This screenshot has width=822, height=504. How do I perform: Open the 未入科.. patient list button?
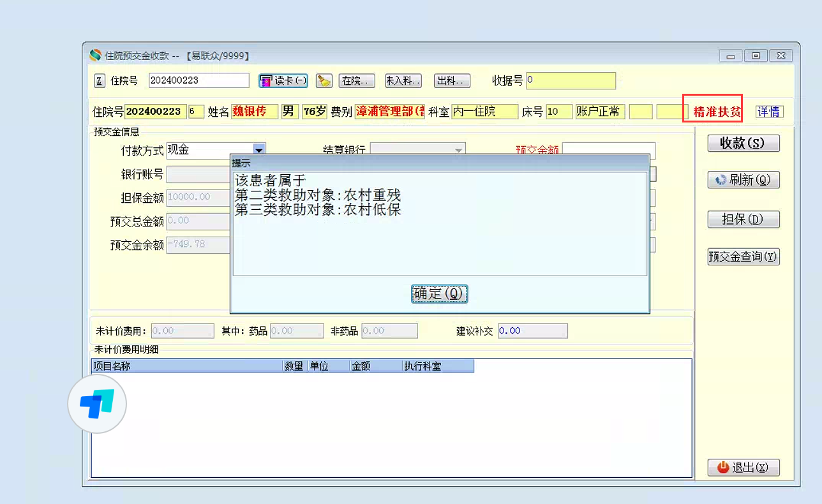tap(403, 80)
